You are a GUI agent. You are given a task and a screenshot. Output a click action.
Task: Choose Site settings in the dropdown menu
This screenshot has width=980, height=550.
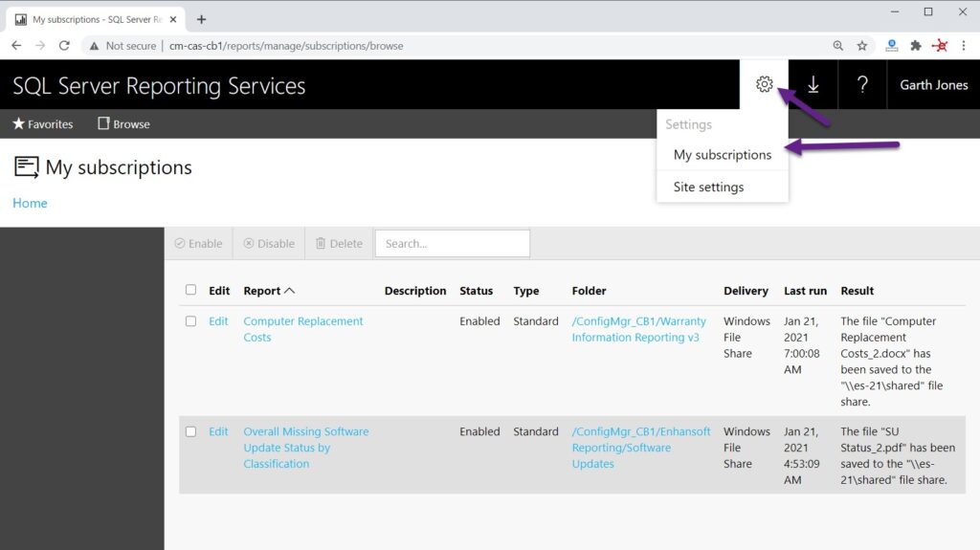(x=708, y=187)
